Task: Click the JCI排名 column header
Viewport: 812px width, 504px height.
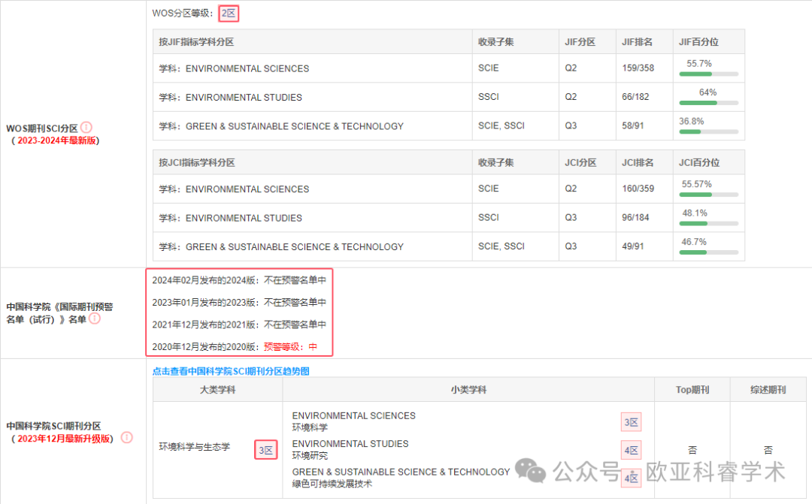Action: tap(644, 162)
